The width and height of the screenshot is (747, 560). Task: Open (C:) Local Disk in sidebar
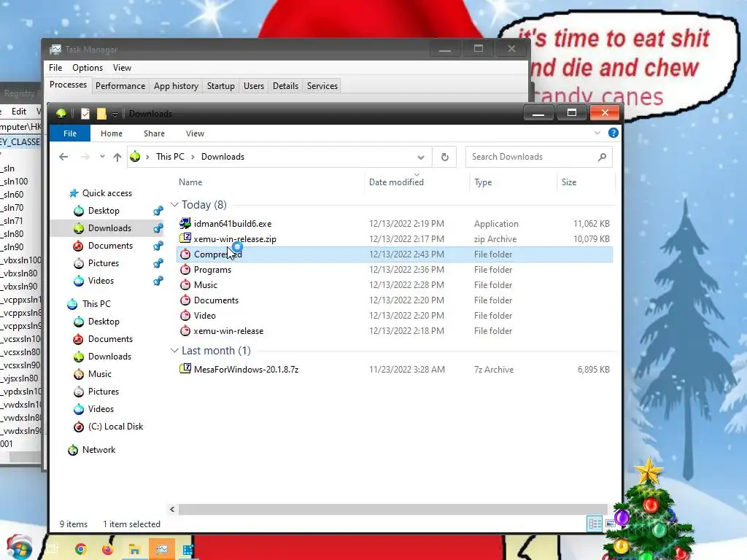[x=115, y=426]
